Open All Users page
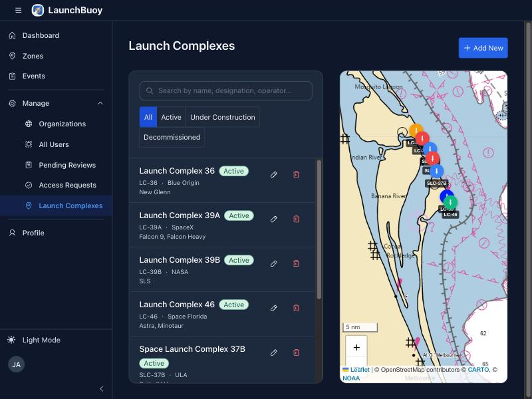 54,144
